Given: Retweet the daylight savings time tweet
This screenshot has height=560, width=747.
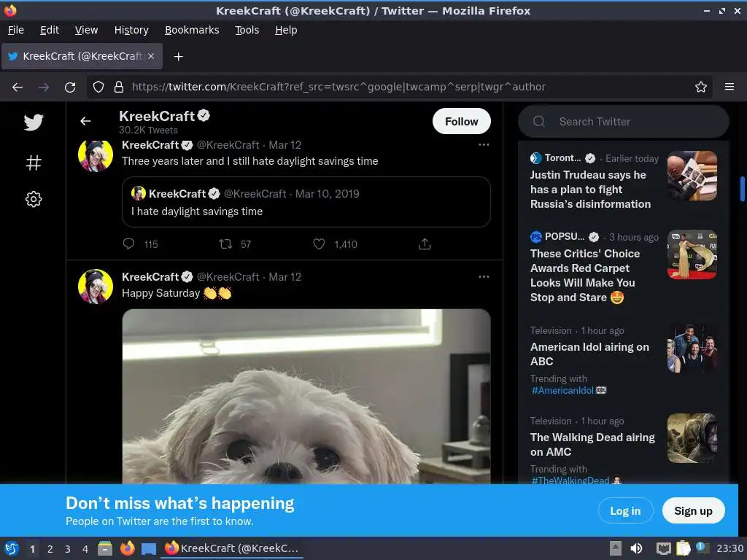Looking at the screenshot, I should pyautogui.click(x=225, y=244).
